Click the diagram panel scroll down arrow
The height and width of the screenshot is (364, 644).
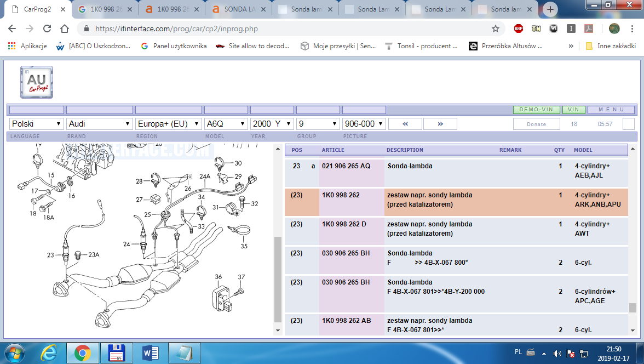coord(278,330)
